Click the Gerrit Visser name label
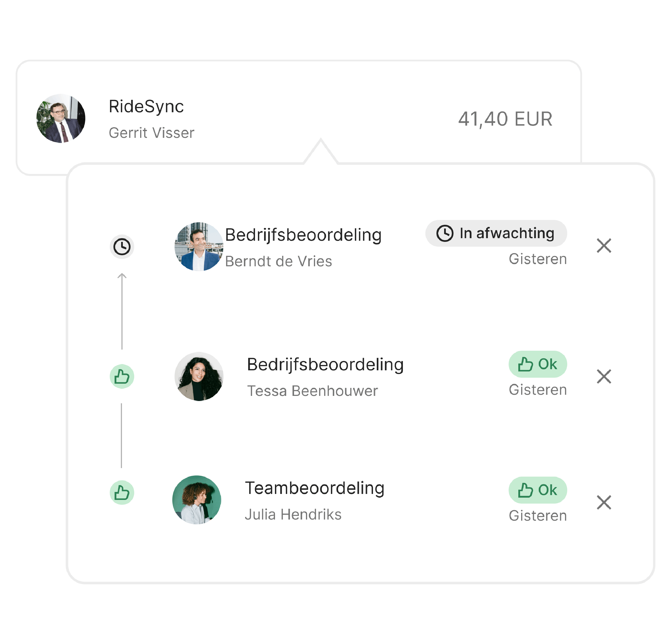Screen dimensions: 671x644 pos(151,133)
